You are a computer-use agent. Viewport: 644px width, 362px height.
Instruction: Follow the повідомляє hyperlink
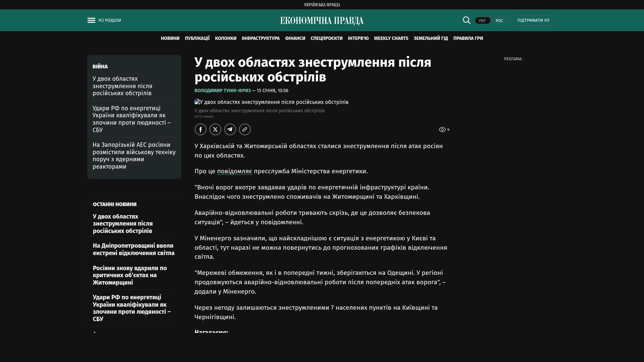coord(234,171)
